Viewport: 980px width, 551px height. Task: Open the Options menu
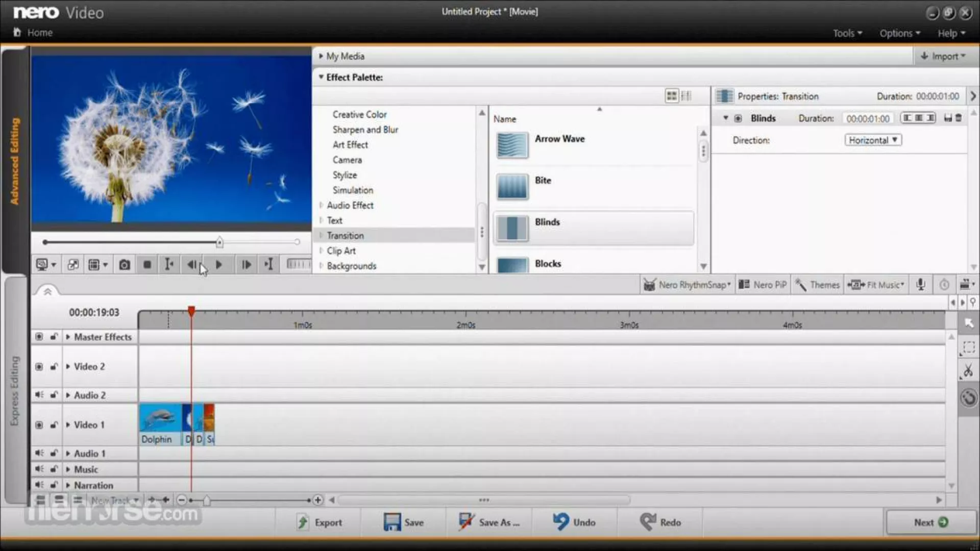(899, 33)
